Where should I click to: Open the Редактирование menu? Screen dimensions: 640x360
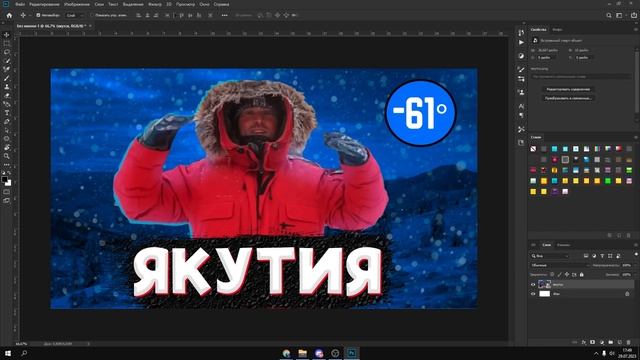(x=44, y=4)
